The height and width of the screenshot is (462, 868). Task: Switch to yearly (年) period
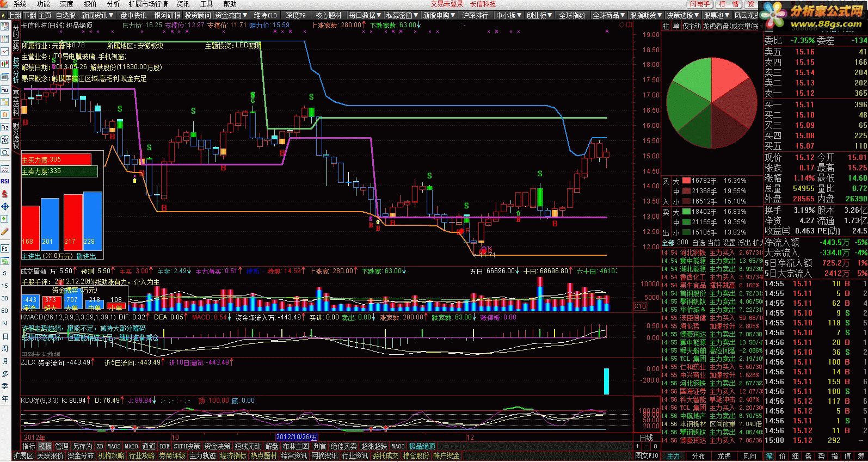(5, 399)
